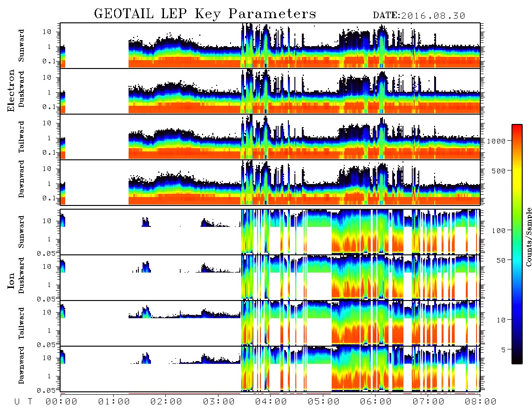This screenshot has width=532, height=410.
Task: Click the Electron Duskward axis label
Action: pyautogui.click(x=21, y=89)
